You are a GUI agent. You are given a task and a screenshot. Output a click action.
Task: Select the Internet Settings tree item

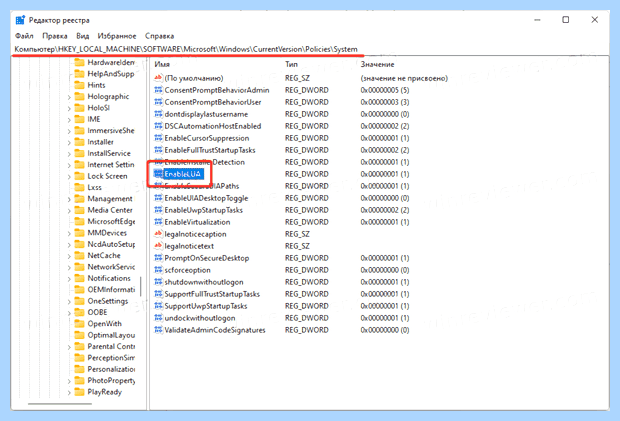click(x=111, y=165)
